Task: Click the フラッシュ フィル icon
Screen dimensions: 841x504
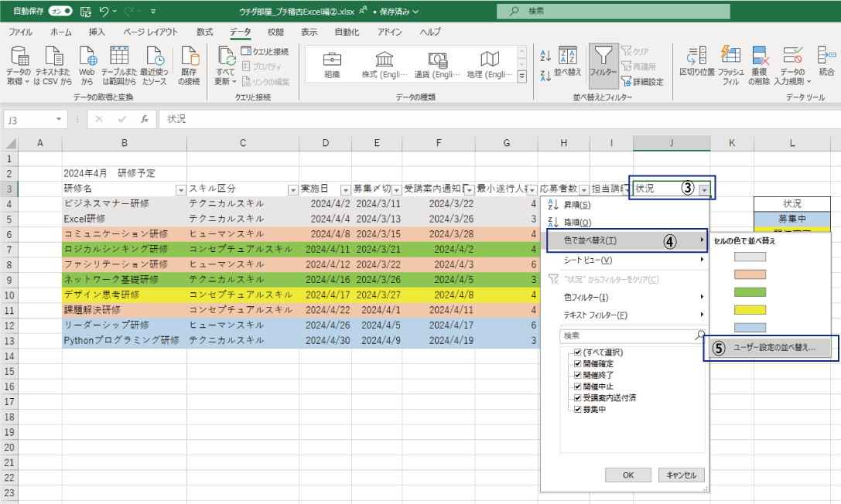Action: click(x=730, y=59)
